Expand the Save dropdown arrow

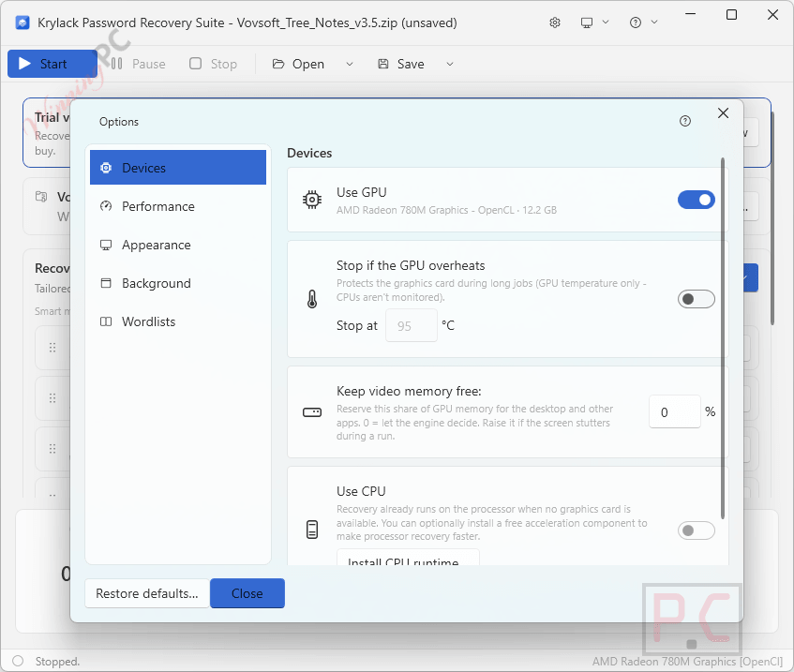click(450, 64)
